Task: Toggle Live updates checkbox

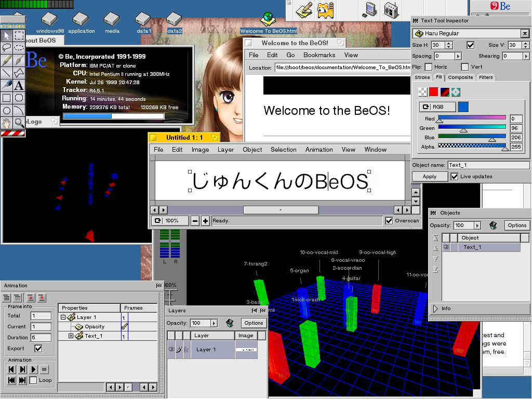Action: [454, 177]
